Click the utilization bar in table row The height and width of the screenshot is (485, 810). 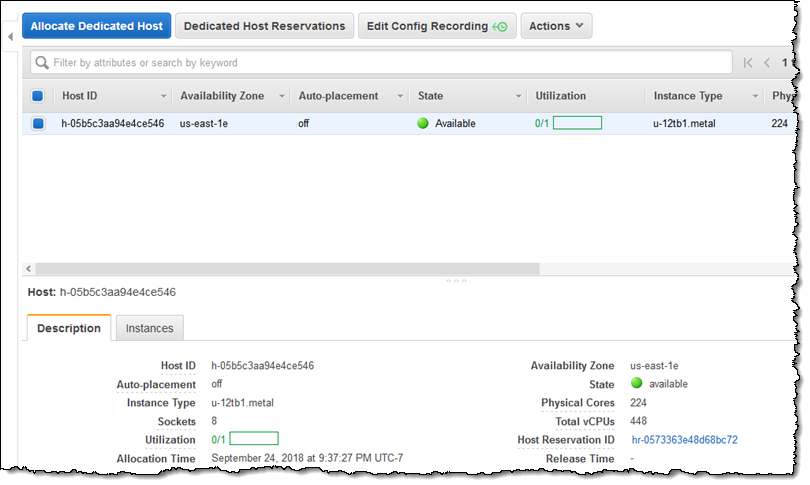coord(577,124)
